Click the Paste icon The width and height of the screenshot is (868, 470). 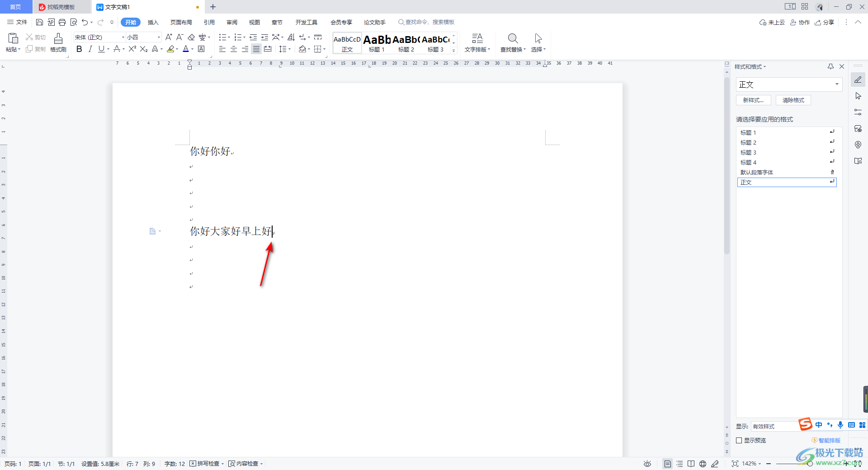pyautogui.click(x=13, y=38)
